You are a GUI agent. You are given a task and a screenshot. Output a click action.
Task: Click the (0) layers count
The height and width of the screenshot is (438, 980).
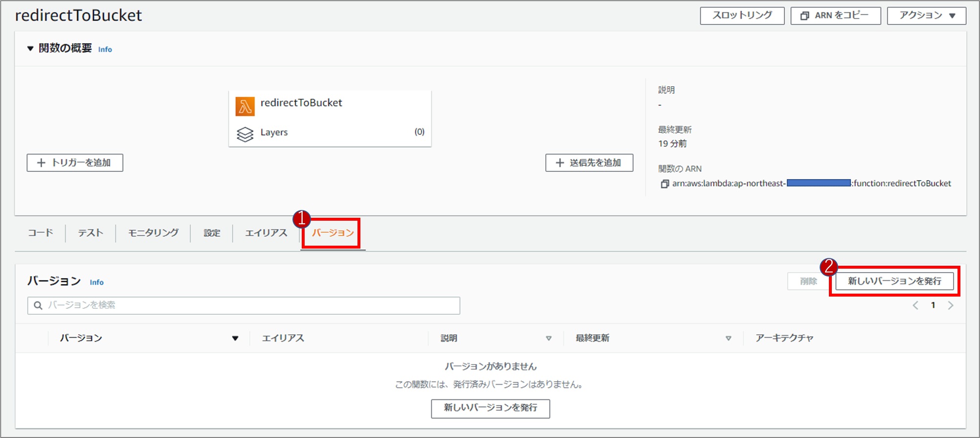pyautogui.click(x=420, y=132)
